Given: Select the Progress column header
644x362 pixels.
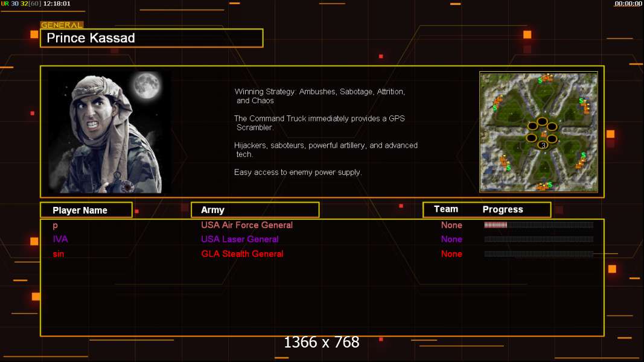Looking at the screenshot, I should (x=503, y=209).
